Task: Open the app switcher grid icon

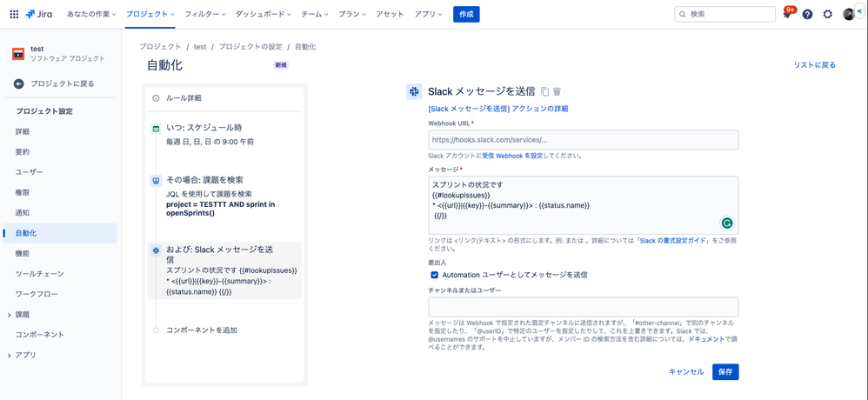Action: (x=15, y=15)
